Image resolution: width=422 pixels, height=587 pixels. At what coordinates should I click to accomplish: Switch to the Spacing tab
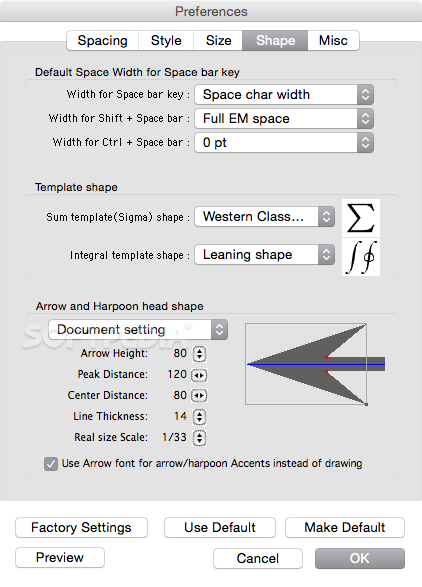[x=103, y=40]
